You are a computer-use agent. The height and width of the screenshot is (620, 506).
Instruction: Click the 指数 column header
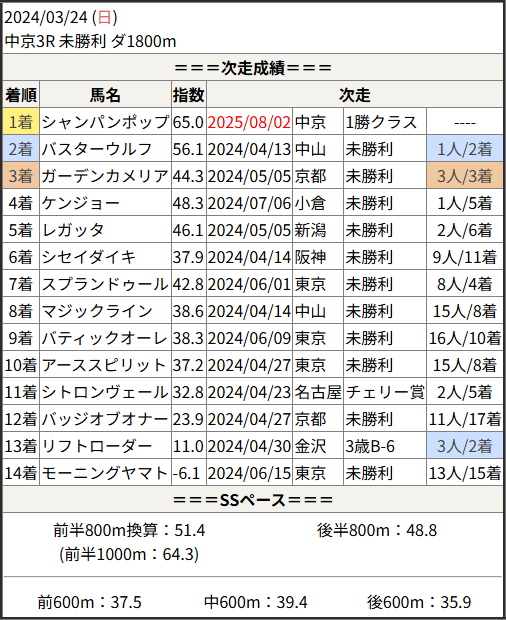[189, 95]
